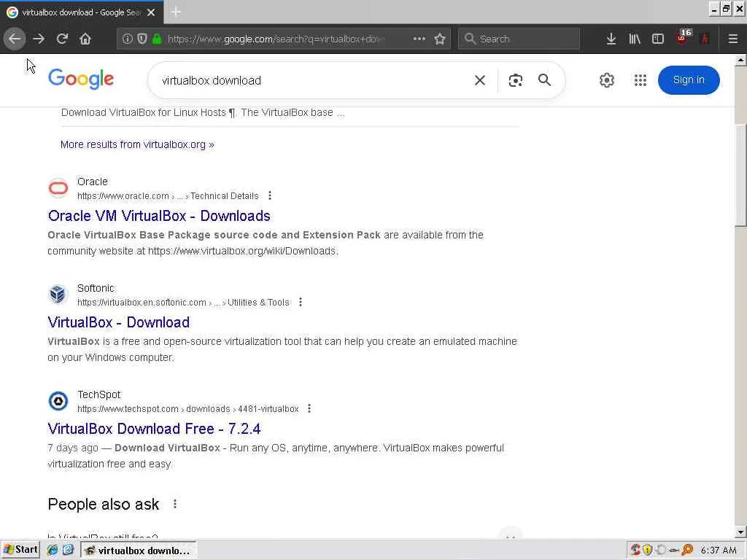
Task: Click the 'Softonic' site name text
Action: 96,288
